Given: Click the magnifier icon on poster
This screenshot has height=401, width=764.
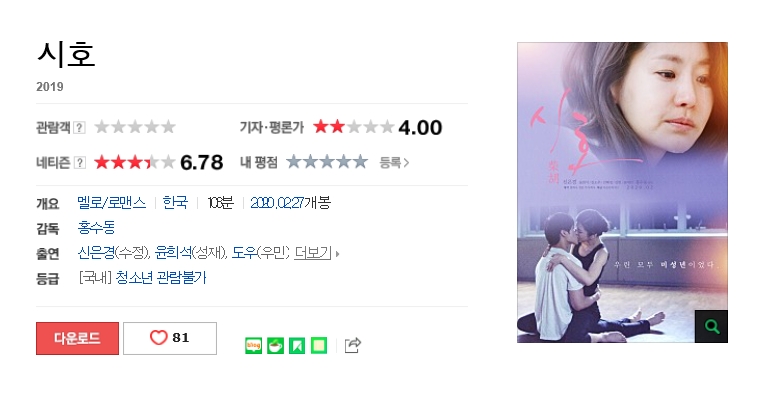Looking at the screenshot, I should pyautogui.click(x=711, y=326).
